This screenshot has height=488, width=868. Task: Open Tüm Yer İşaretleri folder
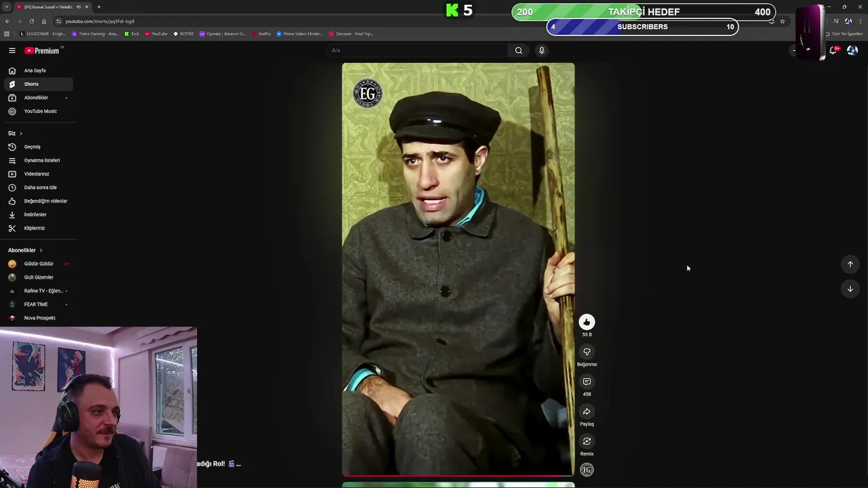coord(844,34)
